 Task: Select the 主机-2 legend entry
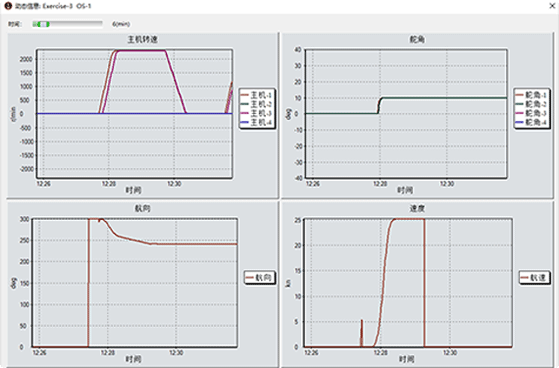click(256, 104)
